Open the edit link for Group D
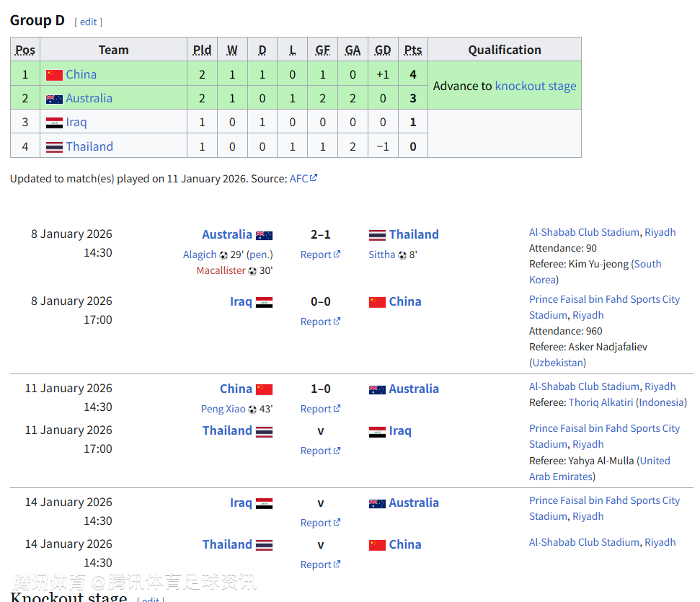Viewport: 700px width, 602px height. tap(89, 22)
